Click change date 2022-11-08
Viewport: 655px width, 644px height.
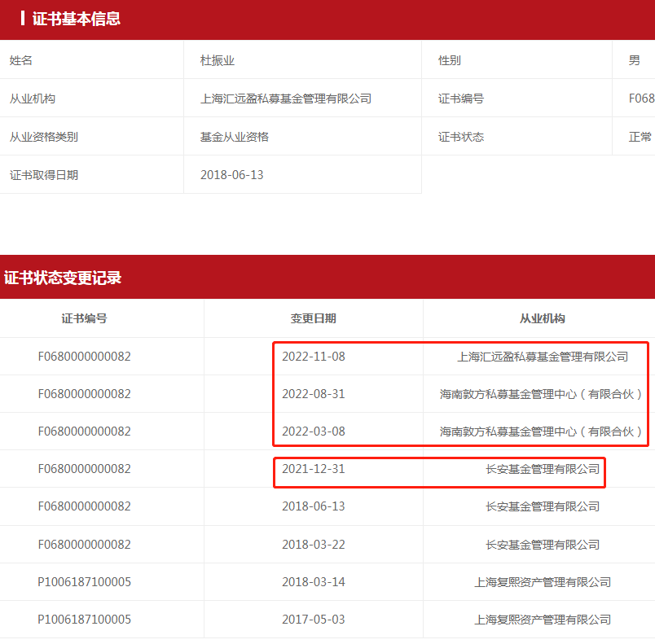(314, 357)
